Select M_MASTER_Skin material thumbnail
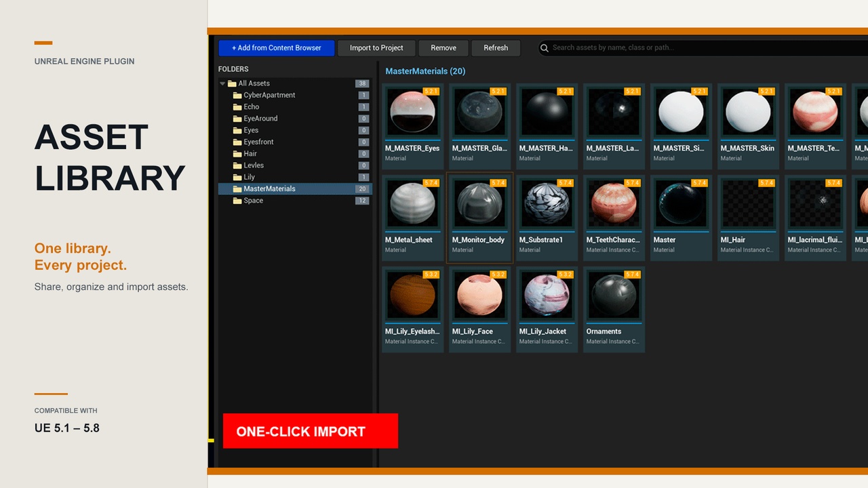The image size is (868, 488). 748,112
